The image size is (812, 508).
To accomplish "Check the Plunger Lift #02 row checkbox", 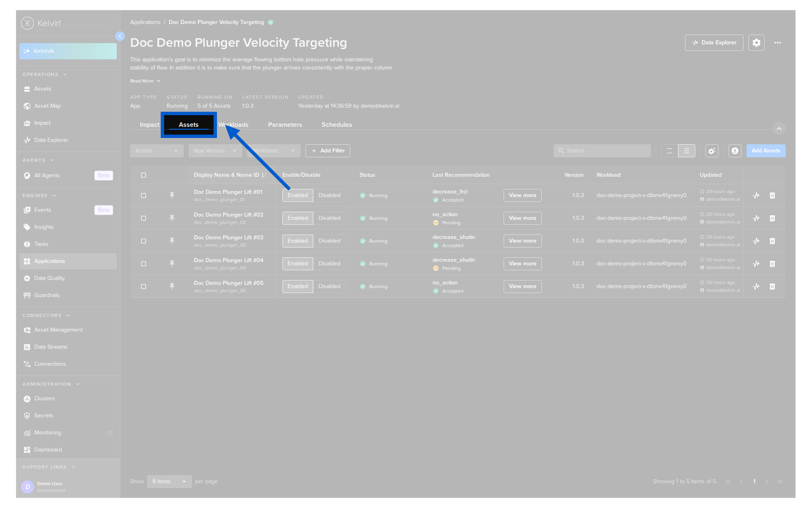I will (143, 218).
